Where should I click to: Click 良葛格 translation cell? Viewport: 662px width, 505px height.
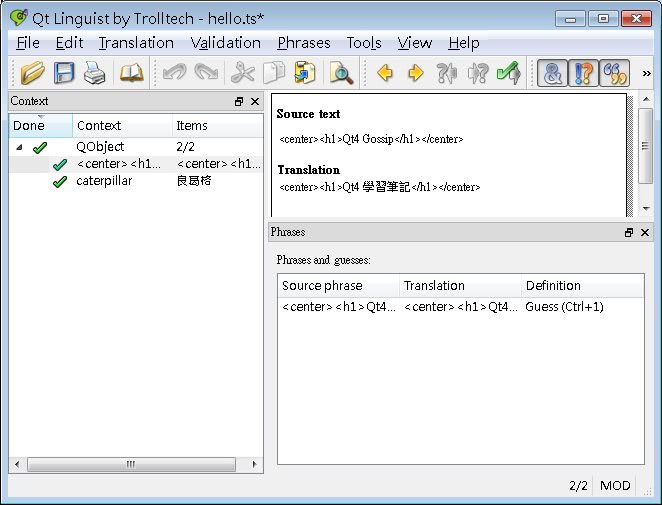pos(194,181)
